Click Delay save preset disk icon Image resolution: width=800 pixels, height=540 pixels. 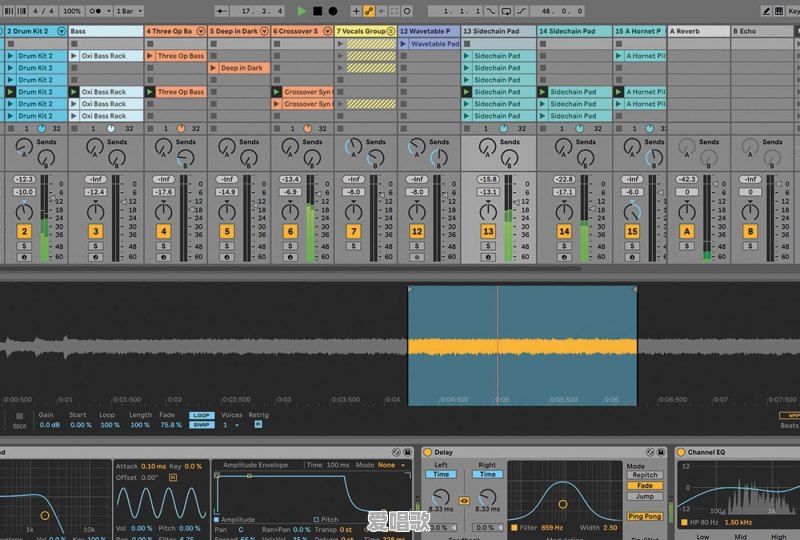pyautogui.click(x=661, y=452)
